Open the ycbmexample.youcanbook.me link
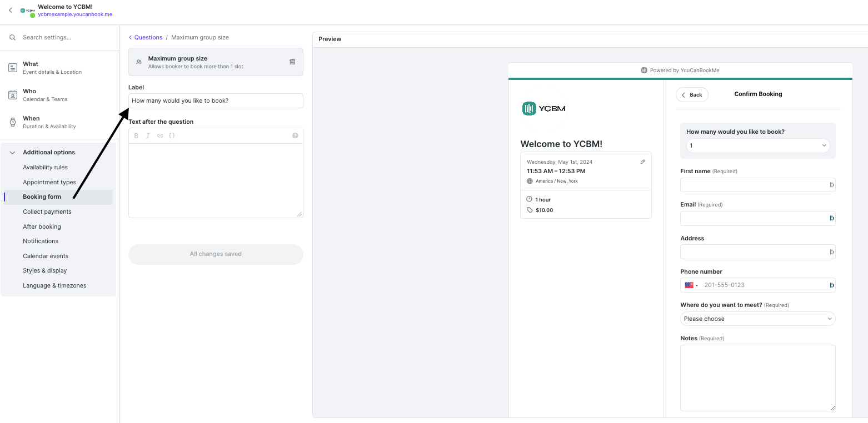Screen dimensions: 868x423 pyautogui.click(x=75, y=14)
